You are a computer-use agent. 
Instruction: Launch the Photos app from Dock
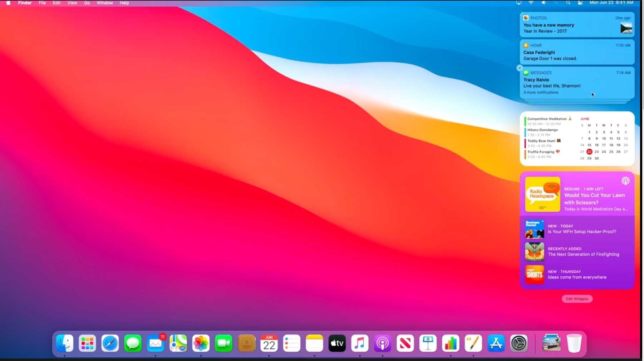pyautogui.click(x=201, y=343)
